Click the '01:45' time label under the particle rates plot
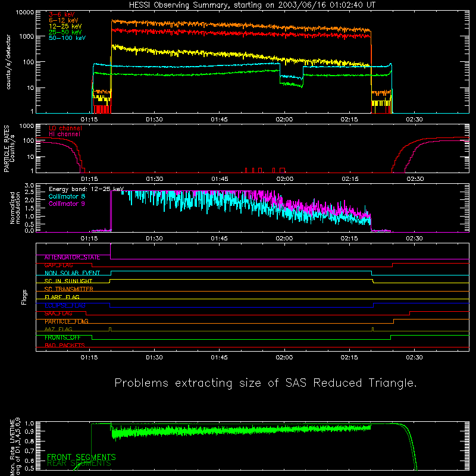This screenshot has height=476, width=476. coord(220,179)
